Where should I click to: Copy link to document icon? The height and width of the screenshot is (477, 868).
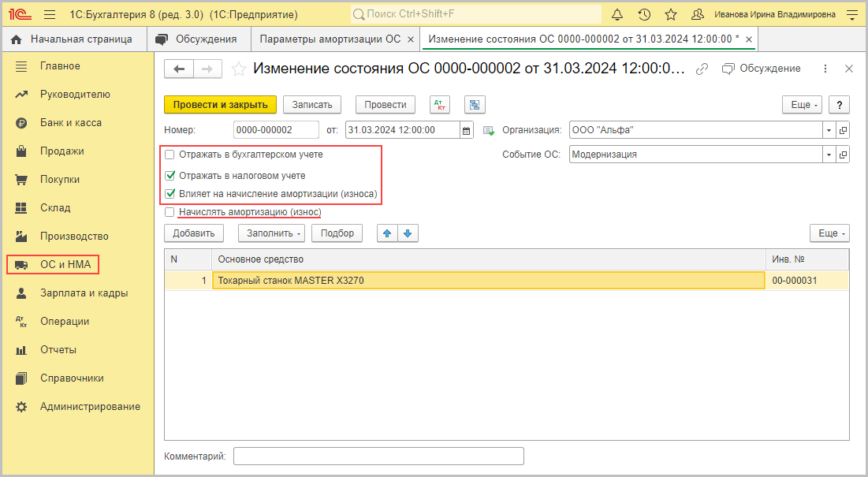[702, 69]
